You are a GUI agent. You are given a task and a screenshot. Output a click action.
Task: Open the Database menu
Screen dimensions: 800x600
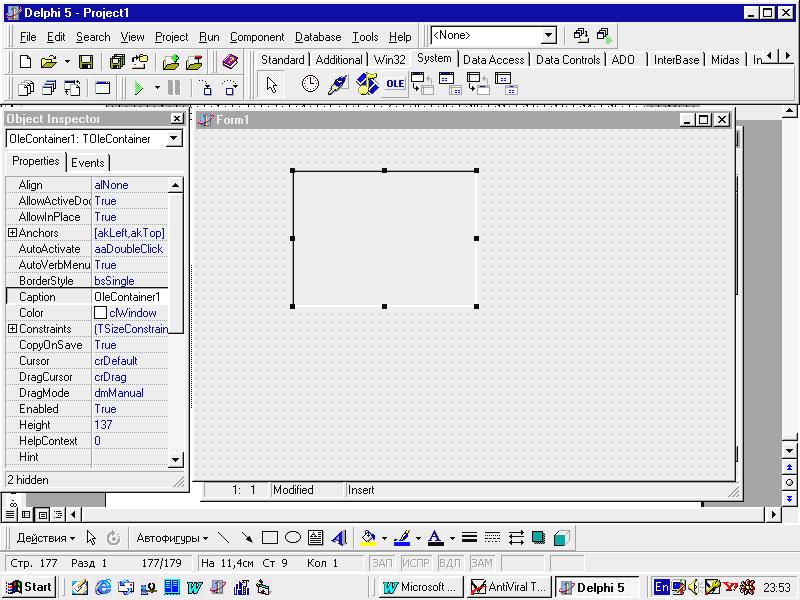click(x=318, y=37)
